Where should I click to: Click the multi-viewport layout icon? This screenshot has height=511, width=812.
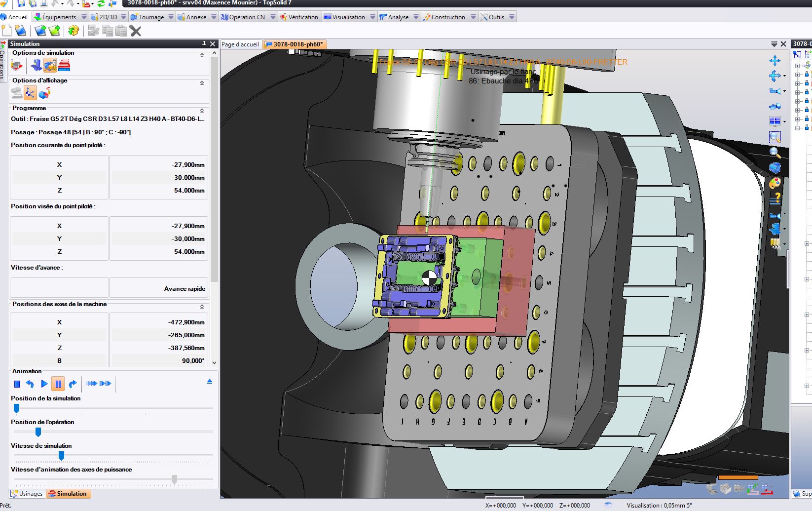(775, 121)
